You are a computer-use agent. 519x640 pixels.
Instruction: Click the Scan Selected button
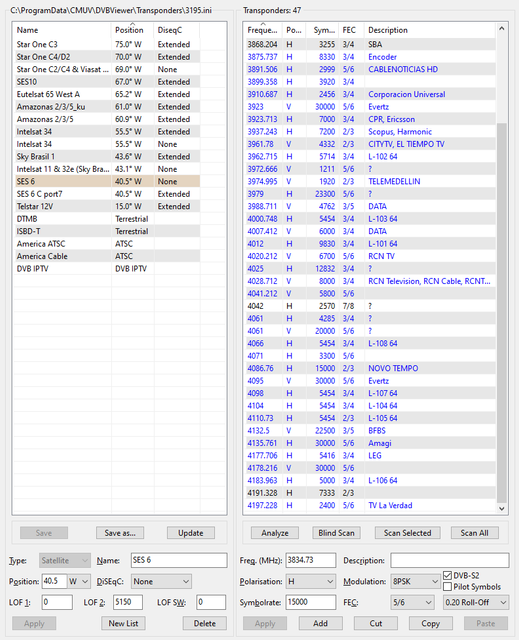pos(408,533)
